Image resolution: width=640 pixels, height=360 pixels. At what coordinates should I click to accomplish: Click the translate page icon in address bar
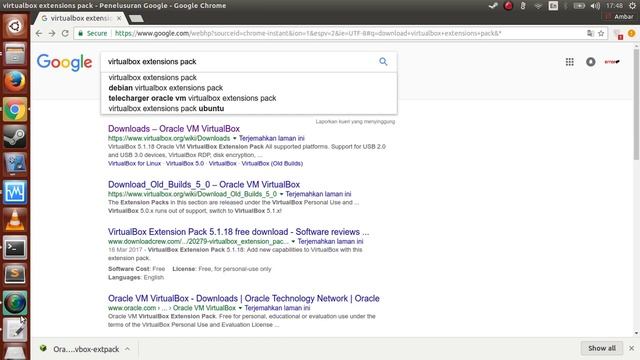590,33
